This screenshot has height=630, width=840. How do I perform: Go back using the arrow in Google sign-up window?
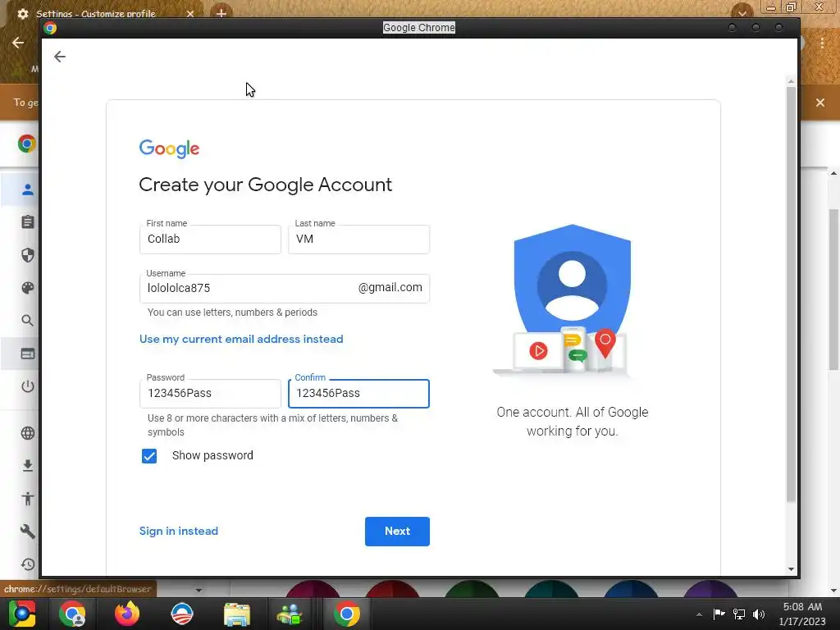(59, 57)
